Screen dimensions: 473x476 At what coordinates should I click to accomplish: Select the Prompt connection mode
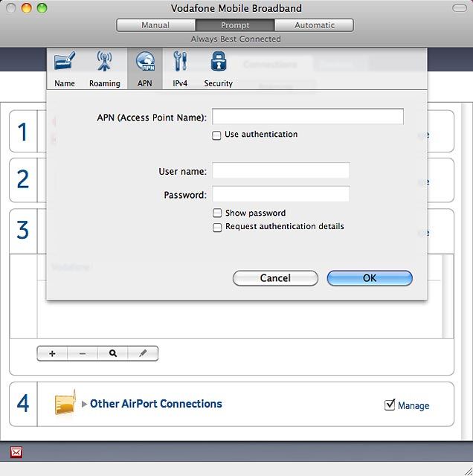235,25
